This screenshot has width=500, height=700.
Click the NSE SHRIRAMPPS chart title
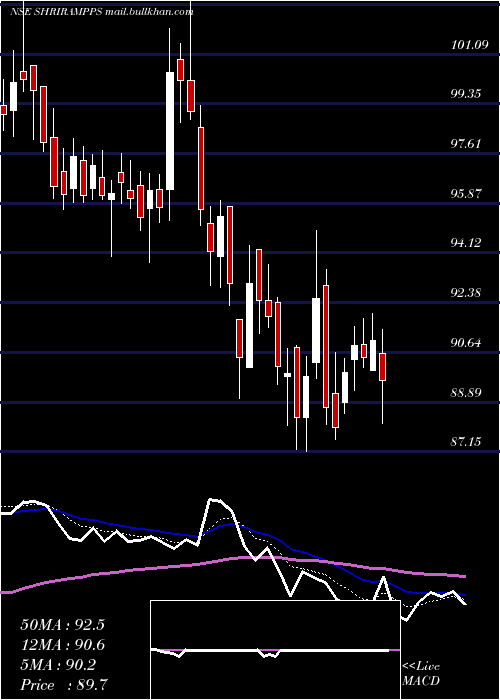(101, 12)
